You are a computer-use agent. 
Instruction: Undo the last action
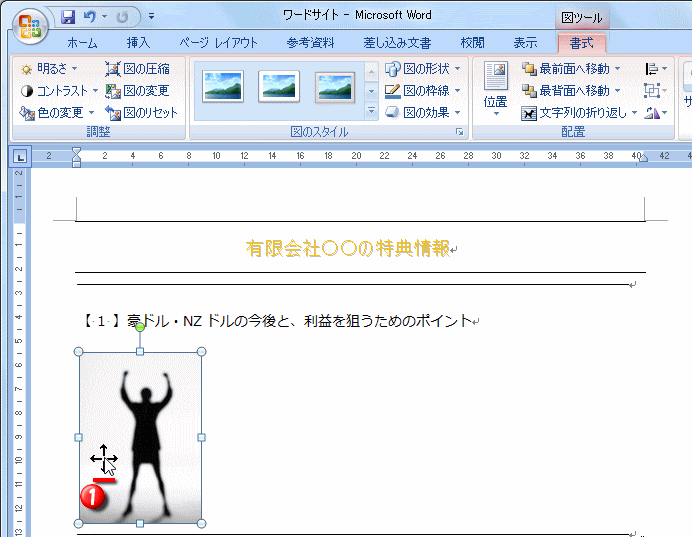[x=90, y=17]
